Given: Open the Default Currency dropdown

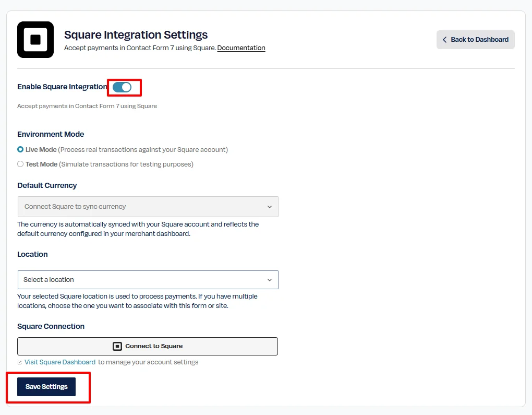Looking at the screenshot, I should pos(148,207).
